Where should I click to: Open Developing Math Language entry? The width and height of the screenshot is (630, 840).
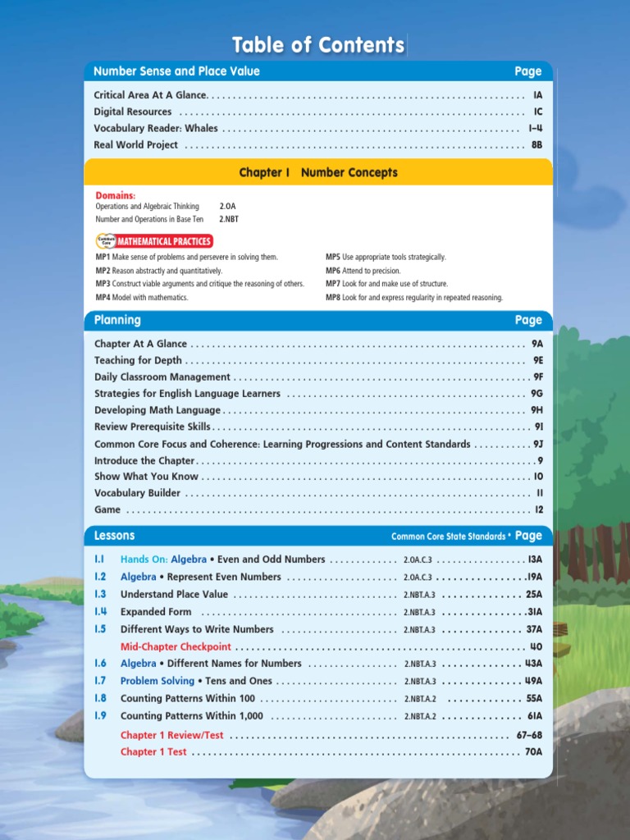point(318,410)
